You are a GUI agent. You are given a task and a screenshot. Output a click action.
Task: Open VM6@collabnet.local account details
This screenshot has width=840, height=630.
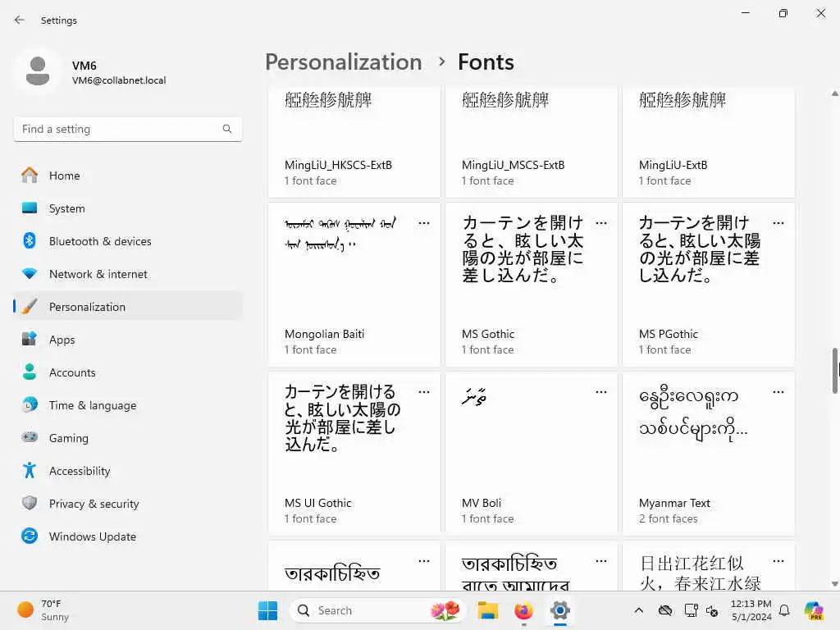(x=119, y=80)
